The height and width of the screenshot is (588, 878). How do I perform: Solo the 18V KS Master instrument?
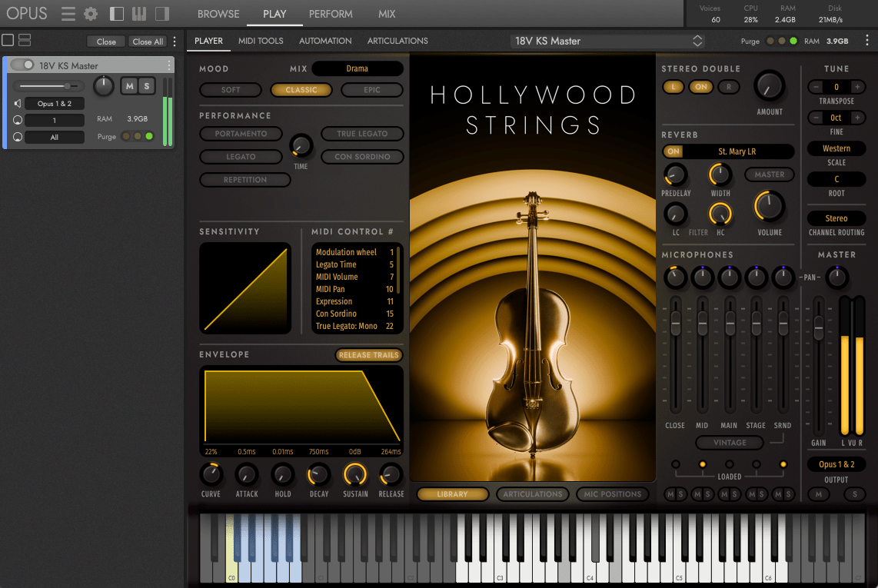(146, 86)
